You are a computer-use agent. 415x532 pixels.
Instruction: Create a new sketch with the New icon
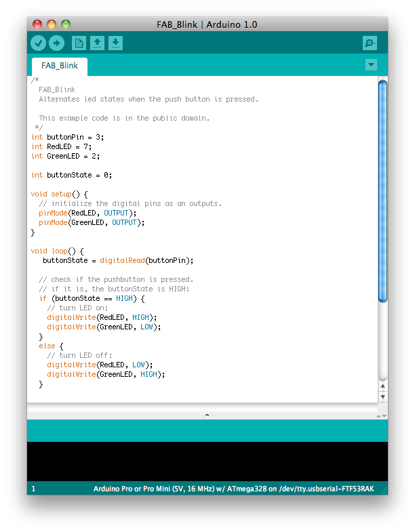[x=79, y=43]
